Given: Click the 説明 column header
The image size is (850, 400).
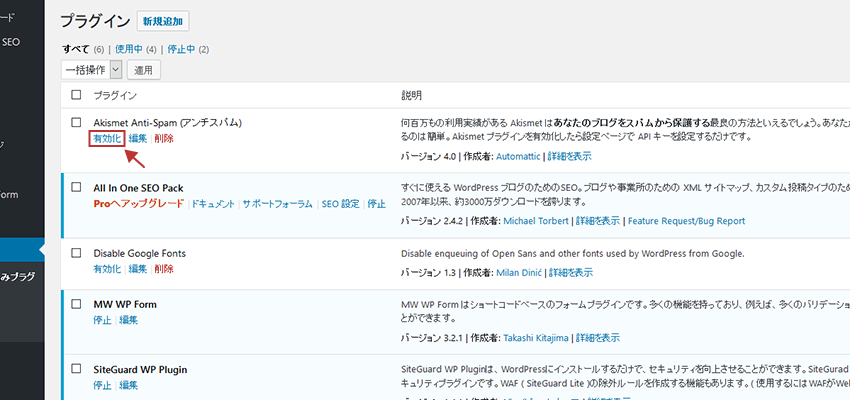Looking at the screenshot, I should click(411, 95).
